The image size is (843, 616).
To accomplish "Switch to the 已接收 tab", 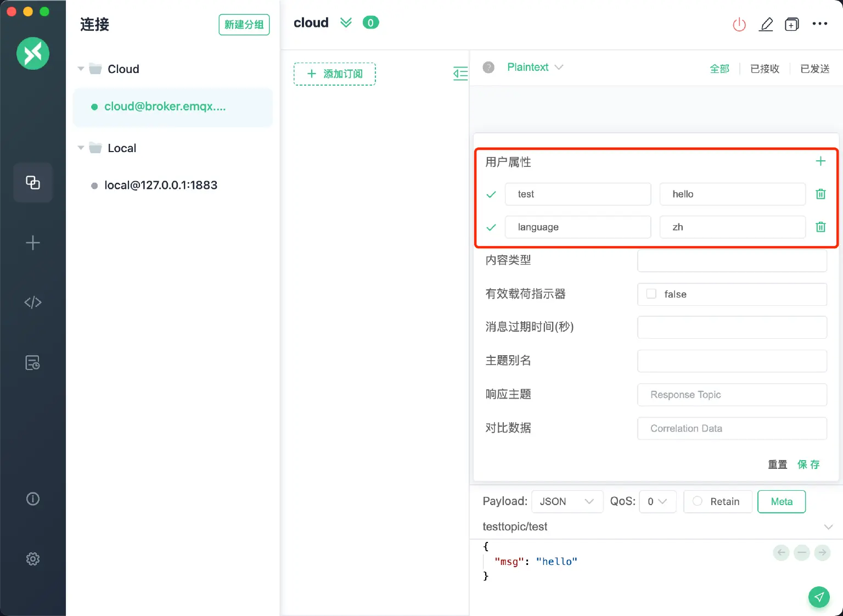I will [765, 69].
